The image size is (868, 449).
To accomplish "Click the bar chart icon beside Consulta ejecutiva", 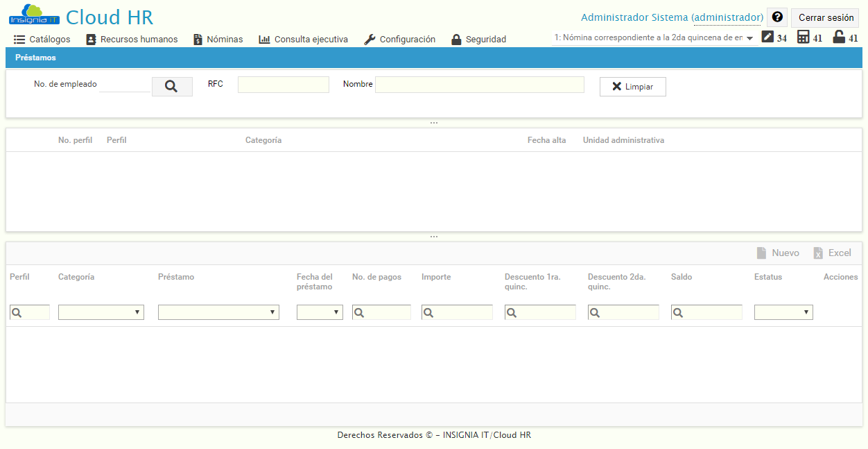I will coord(263,40).
